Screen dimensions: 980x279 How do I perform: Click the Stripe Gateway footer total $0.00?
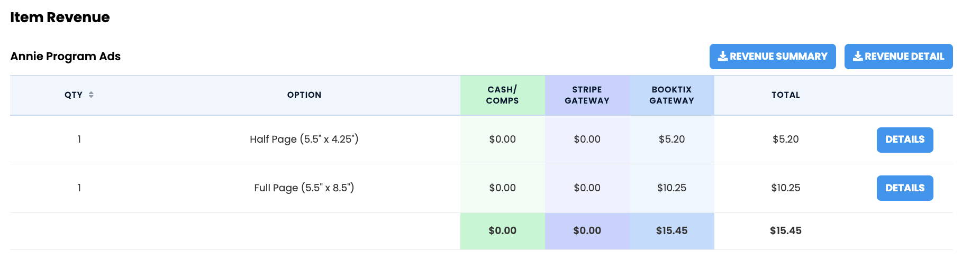587,231
